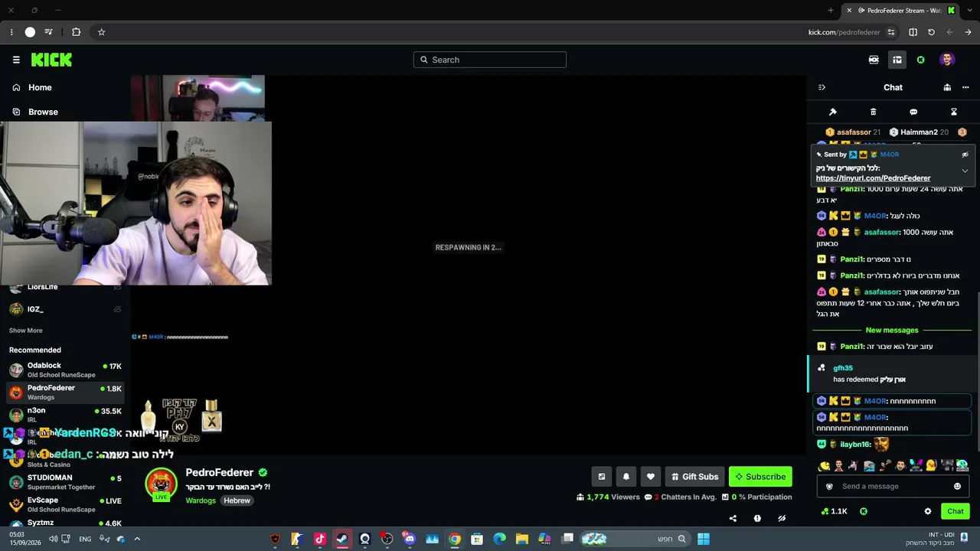
Task: Expand the pinned message chevron
Action: tap(965, 171)
